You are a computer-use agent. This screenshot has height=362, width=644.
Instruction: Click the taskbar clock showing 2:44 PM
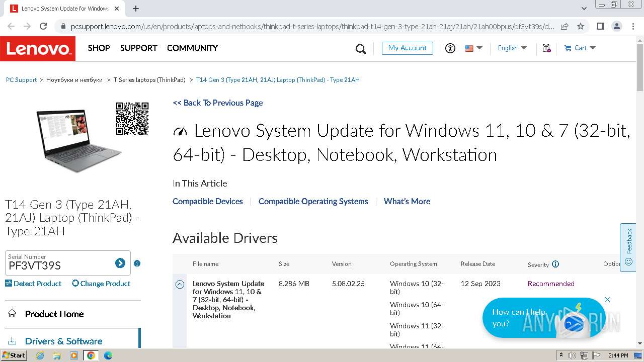(x=618, y=355)
